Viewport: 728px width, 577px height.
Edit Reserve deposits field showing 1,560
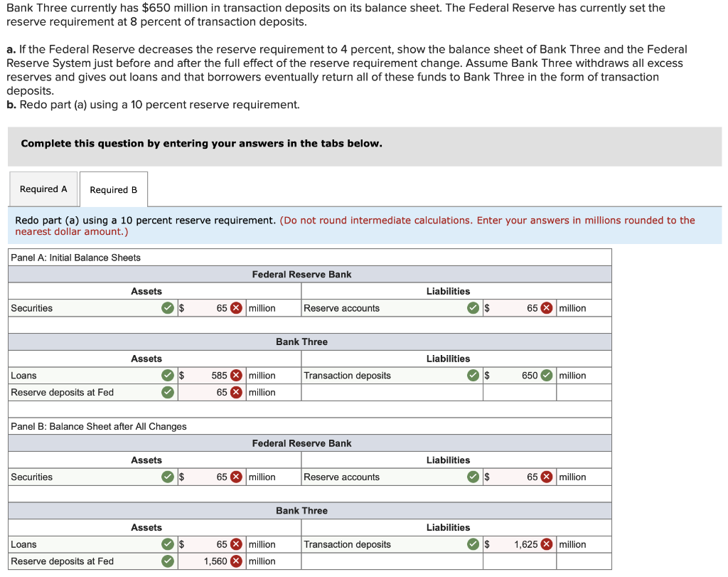[212, 561]
